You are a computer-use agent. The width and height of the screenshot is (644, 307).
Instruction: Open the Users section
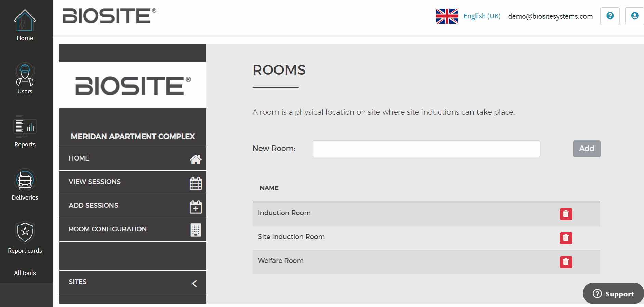pyautogui.click(x=25, y=79)
